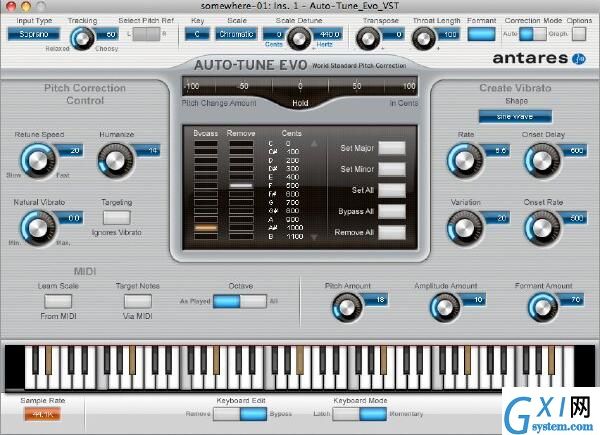This screenshot has width=600, height=435.
Task: Click the Sample Rate 44.1K indicator
Action: pyautogui.click(x=42, y=414)
